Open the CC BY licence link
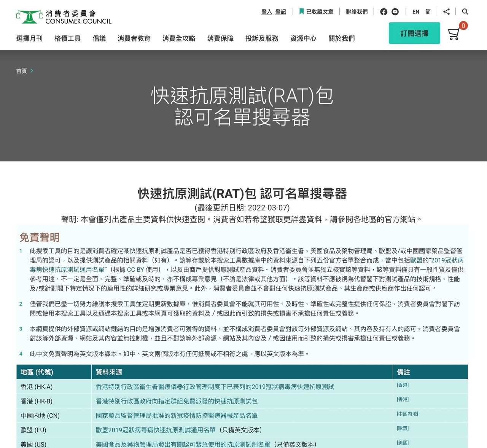Viewport: 487px width, 448px height. pyautogui.click(x=135, y=269)
